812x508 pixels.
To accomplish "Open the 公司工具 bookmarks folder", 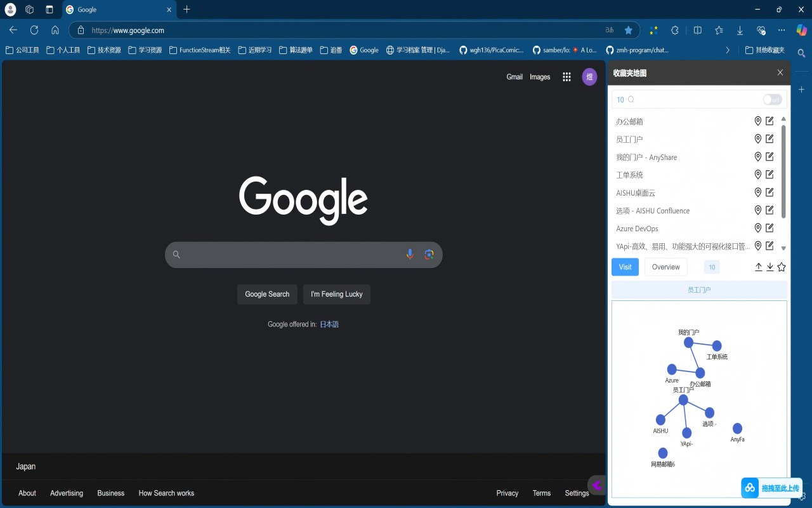I will 22,50.
